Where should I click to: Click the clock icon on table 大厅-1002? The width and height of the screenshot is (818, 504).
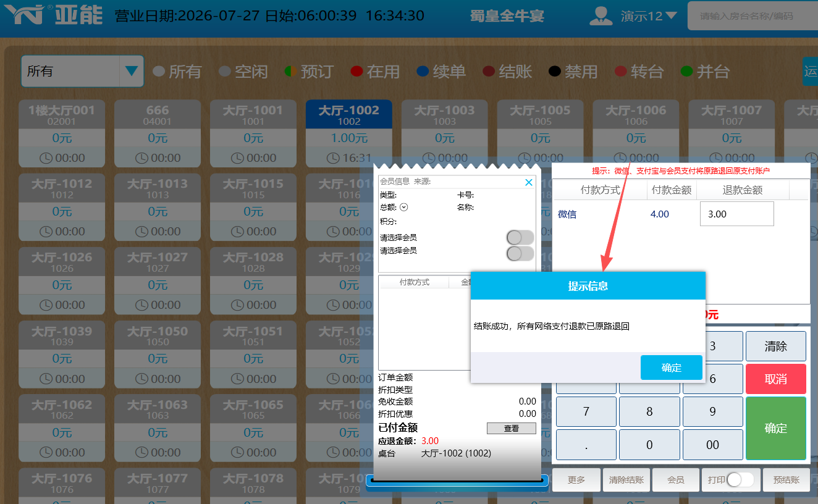coord(333,157)
